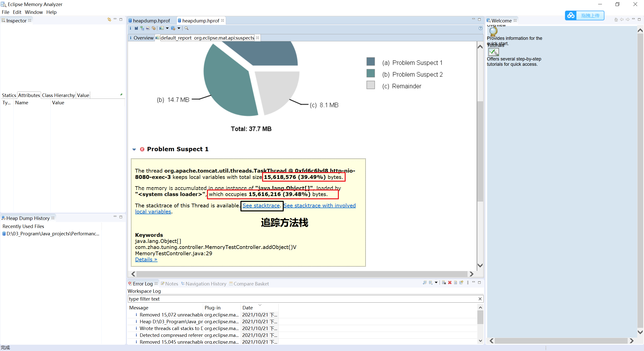Switch to Statics tab in Inspector

tap(9, 95)
